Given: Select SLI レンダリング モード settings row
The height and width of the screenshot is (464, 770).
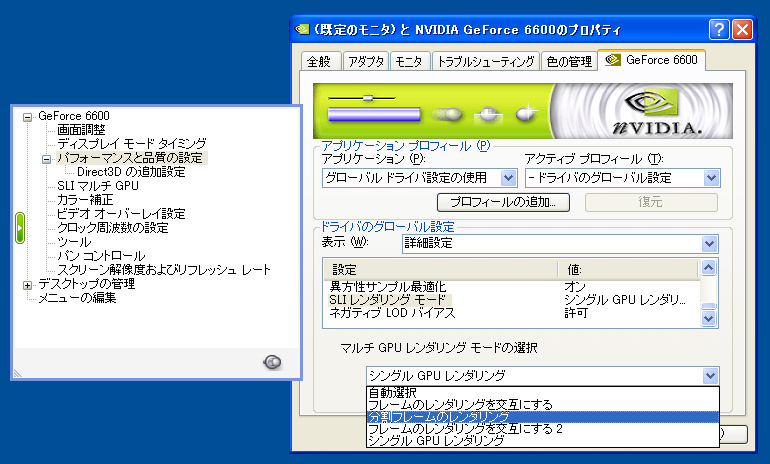Looking at the screenshot, I should click(511, 300).
